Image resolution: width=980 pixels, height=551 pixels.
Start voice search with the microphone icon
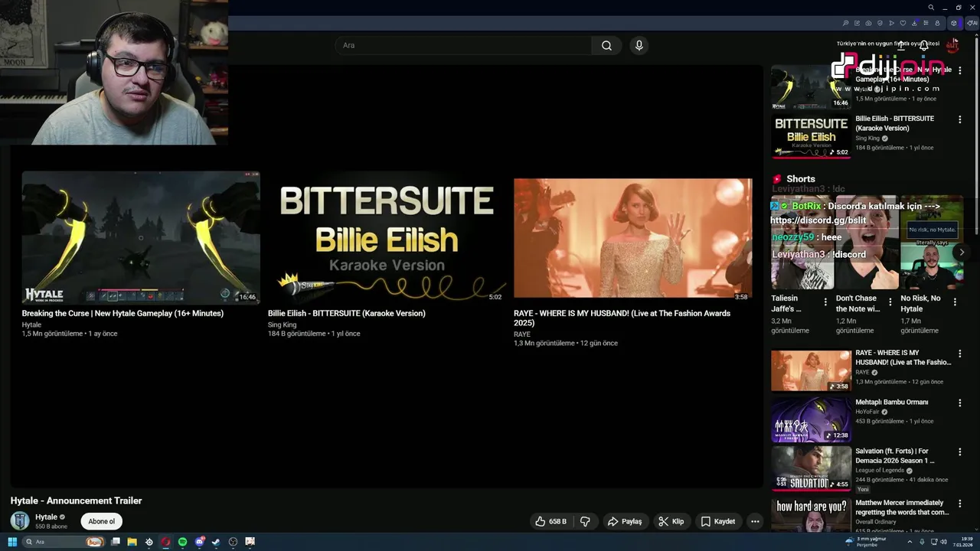point(639,45)
